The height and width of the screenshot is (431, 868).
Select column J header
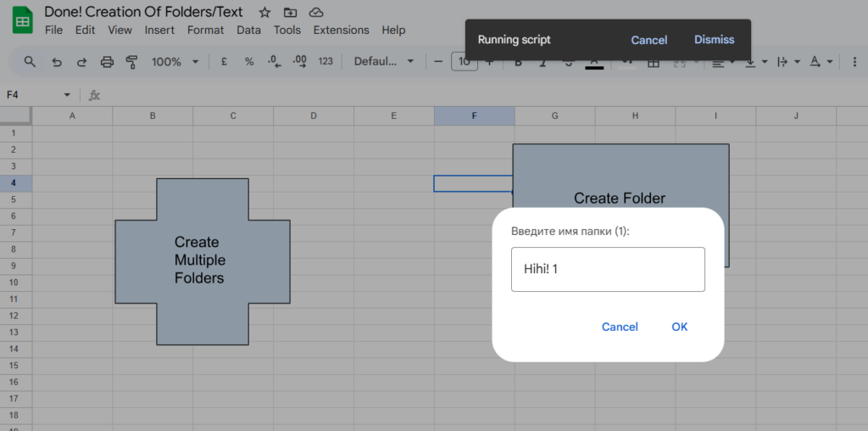796,115
